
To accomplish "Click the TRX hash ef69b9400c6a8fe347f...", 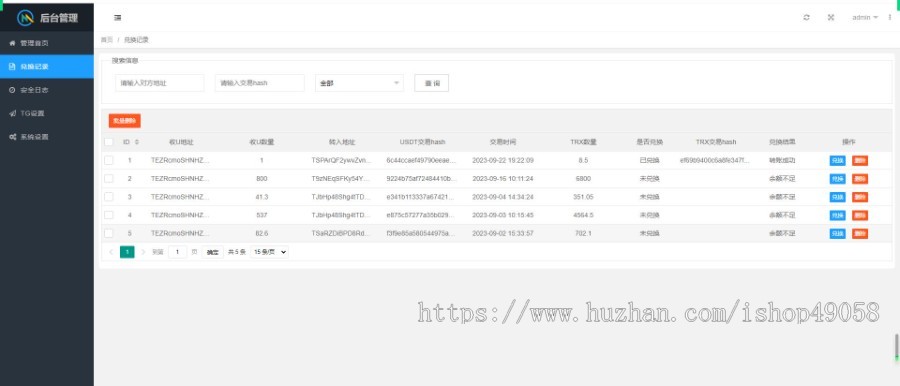I will tap(715, 160).
